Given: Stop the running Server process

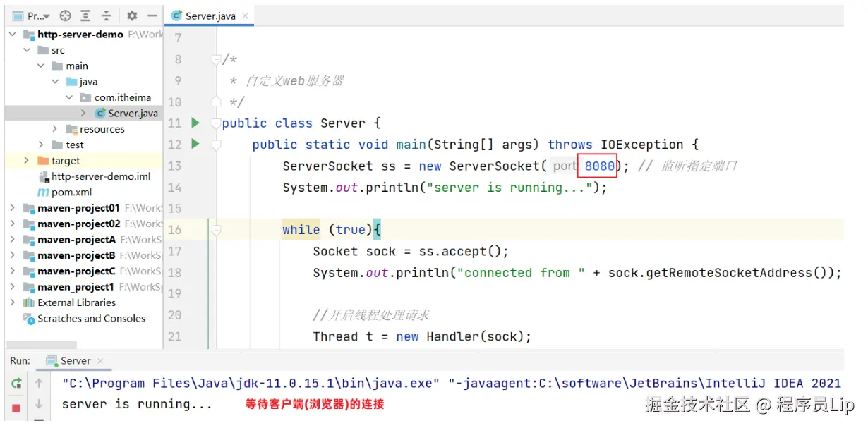Looking at the screenshot, I should [x=16, y=408].
